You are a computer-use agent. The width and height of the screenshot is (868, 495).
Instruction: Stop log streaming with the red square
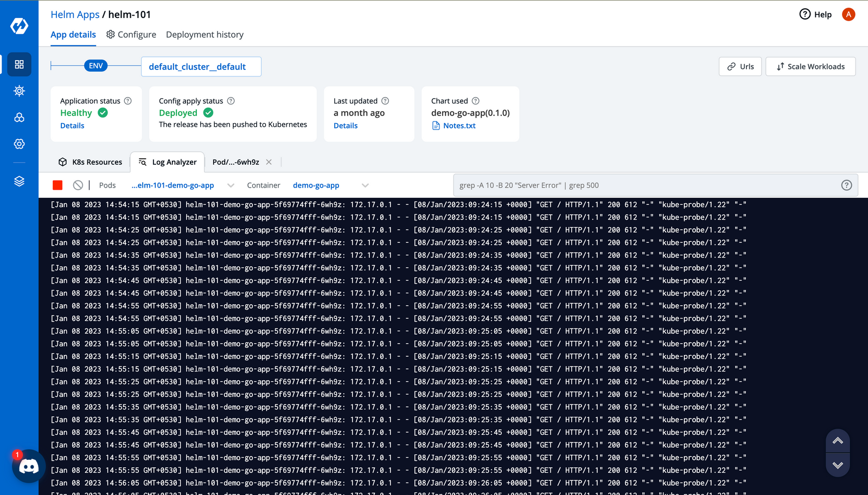click(x=57, y=185)
